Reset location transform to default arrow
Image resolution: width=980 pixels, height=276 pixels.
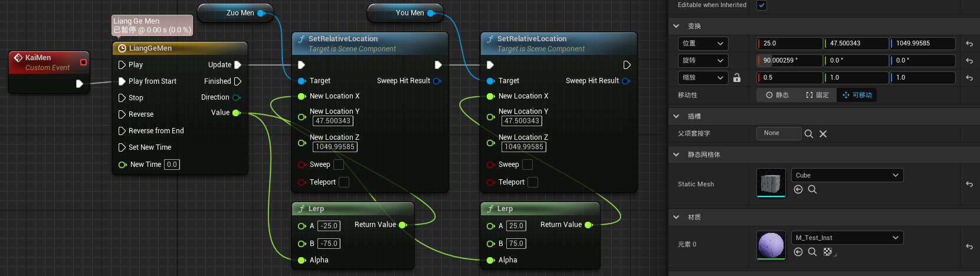click(969, 44)
